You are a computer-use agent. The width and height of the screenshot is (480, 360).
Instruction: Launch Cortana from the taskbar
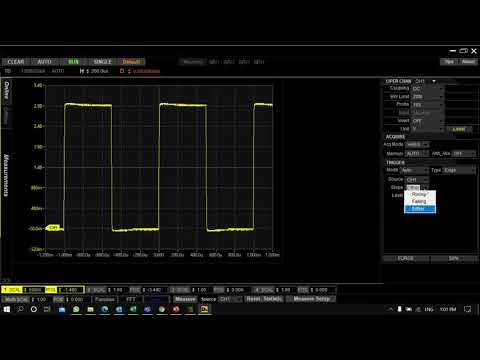point(34,309)
